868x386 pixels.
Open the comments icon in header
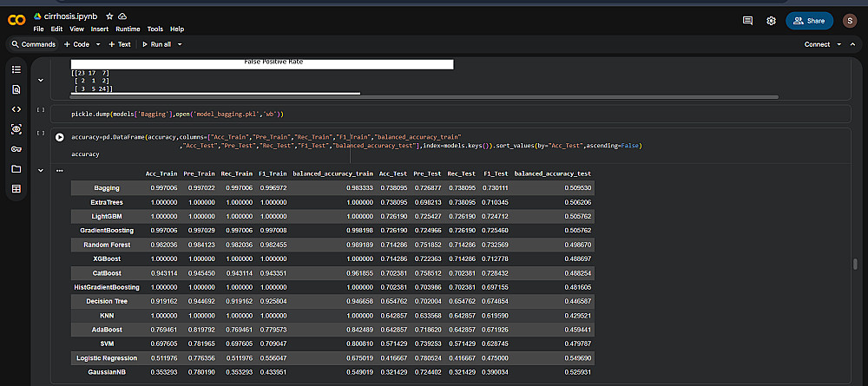click(747, 20)
